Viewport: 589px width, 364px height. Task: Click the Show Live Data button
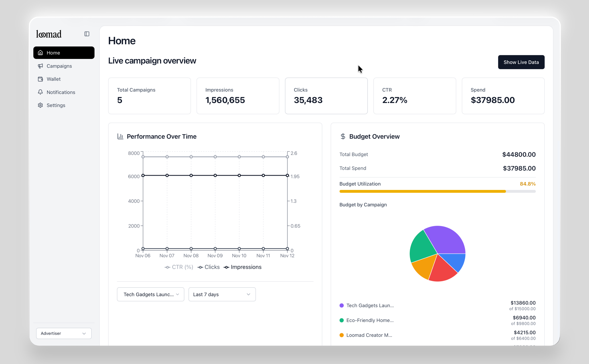(x=521, y=62)
